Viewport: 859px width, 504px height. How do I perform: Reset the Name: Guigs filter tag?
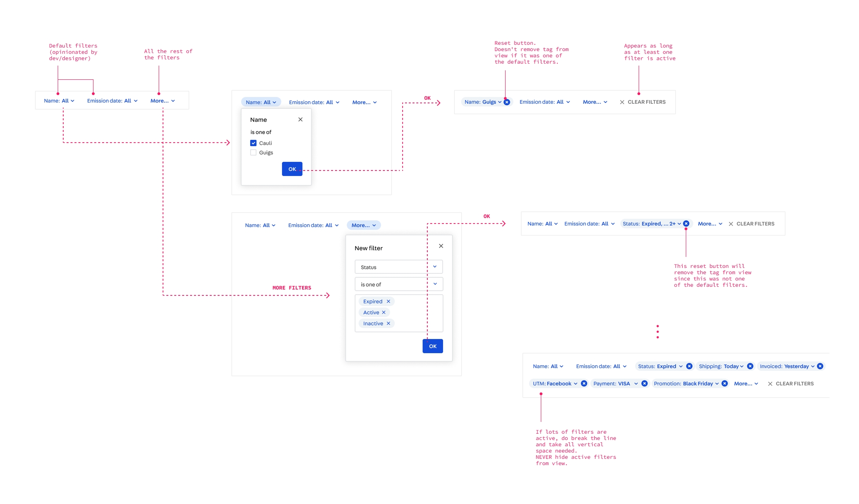pos(507,102)
